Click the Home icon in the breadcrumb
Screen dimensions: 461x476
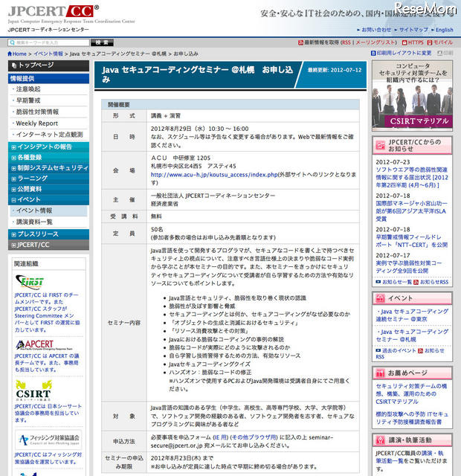tap(11, 54)
